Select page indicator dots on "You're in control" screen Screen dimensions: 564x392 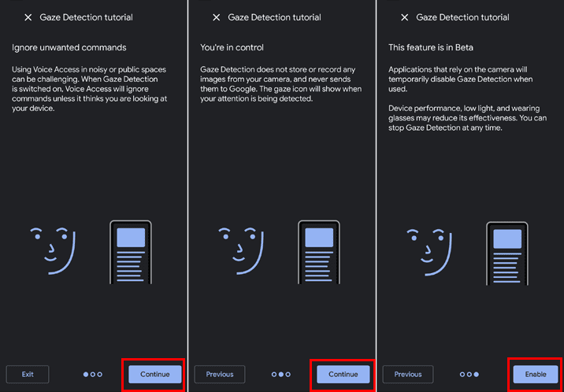pyautogui.click(x=281, y=375)
